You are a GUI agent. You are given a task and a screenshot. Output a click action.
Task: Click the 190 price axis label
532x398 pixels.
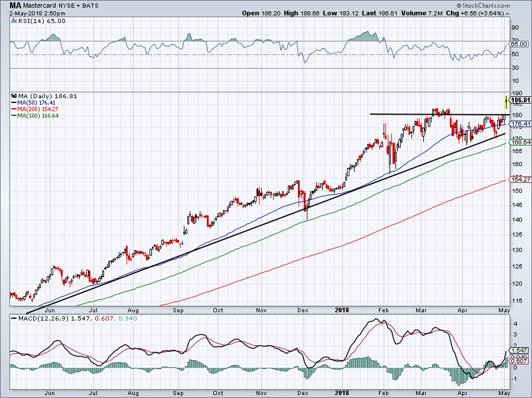pyautogui.click(x=517, y=93)
